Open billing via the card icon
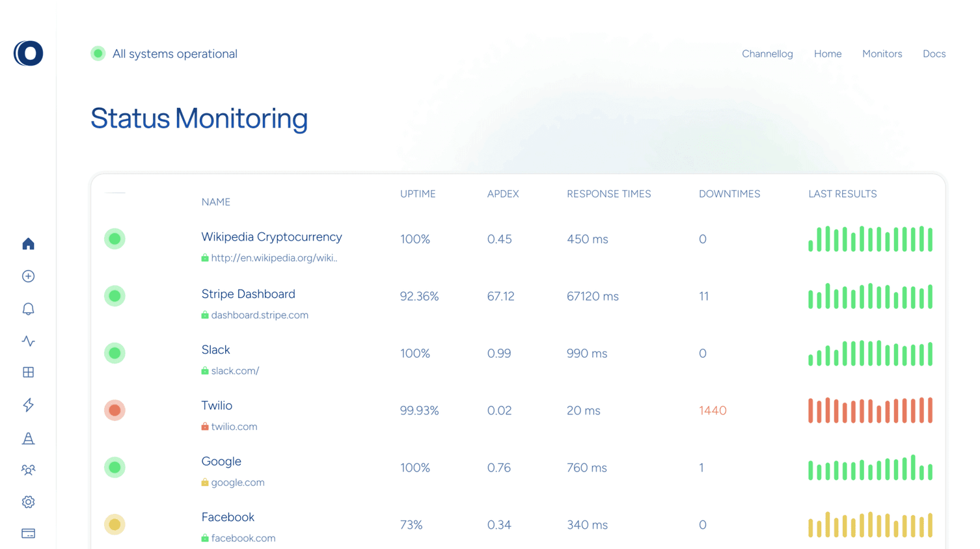 coord(28,533)
